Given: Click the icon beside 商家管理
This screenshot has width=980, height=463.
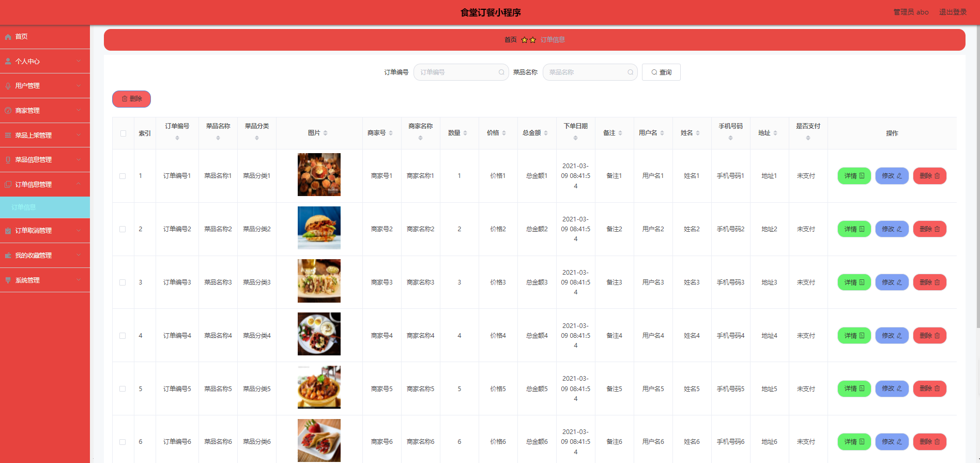Looking at the screenshot, I should [8, 111].
